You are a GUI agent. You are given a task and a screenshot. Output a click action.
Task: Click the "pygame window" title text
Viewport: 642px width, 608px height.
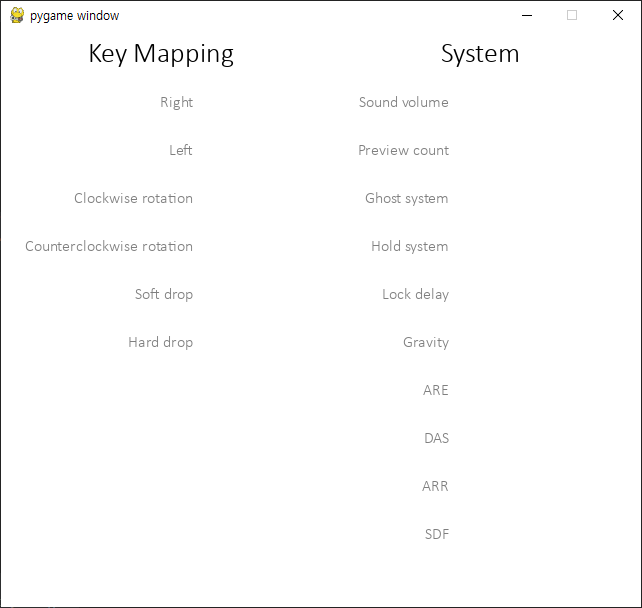point(75,16)
